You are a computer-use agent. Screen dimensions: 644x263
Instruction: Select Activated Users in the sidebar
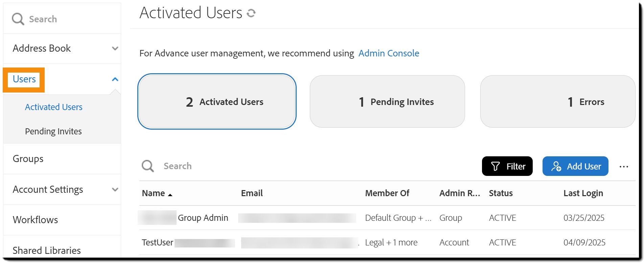coord(54,107)
